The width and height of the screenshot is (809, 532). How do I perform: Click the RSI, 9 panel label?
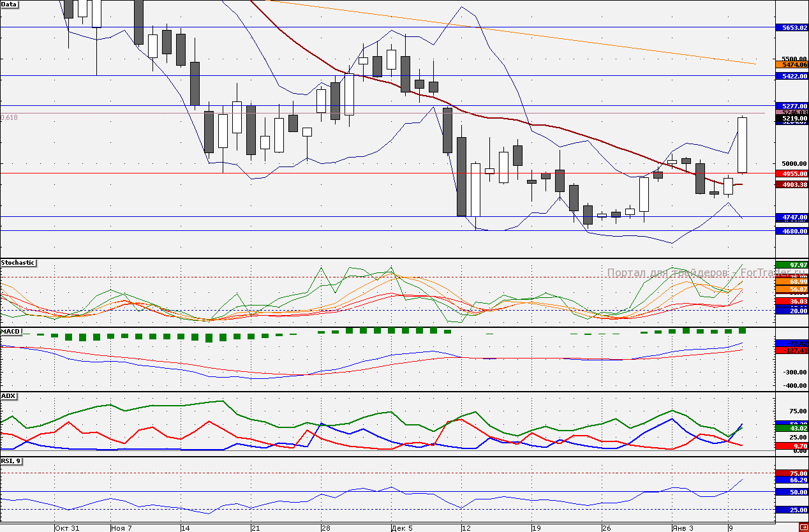coord(11,461)
